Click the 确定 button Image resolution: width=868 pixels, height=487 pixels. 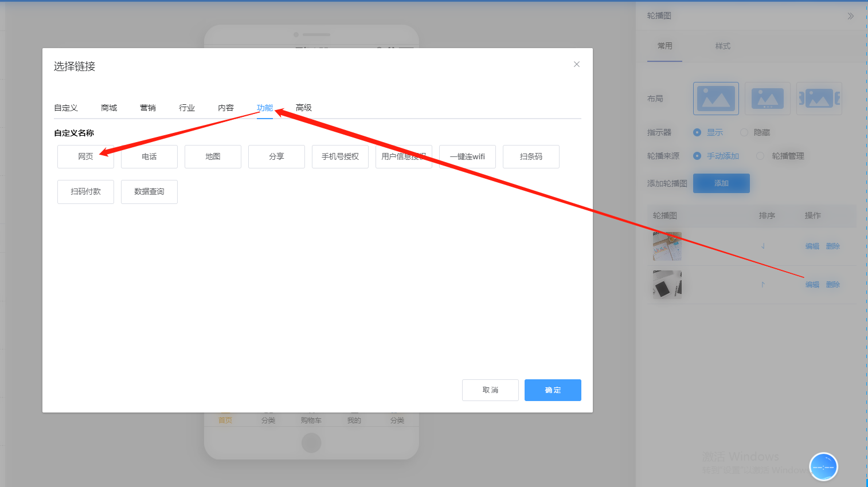click(553, 390)
